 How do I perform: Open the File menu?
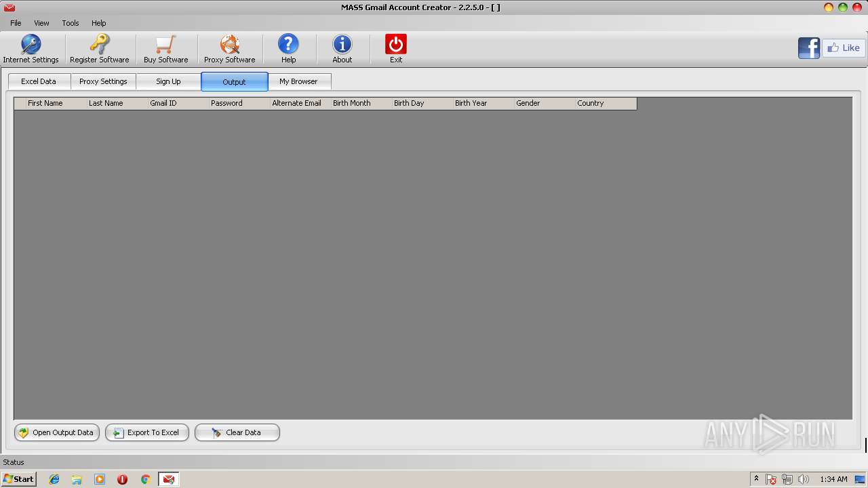16,23
